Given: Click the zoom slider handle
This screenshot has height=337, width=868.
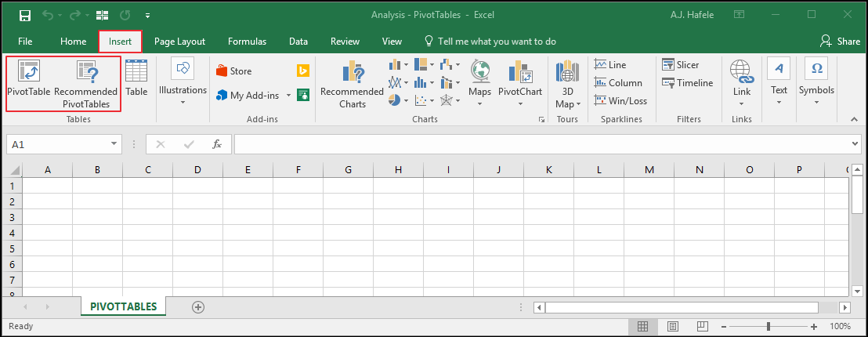Looking at the screenshot, I should [768, 327].
